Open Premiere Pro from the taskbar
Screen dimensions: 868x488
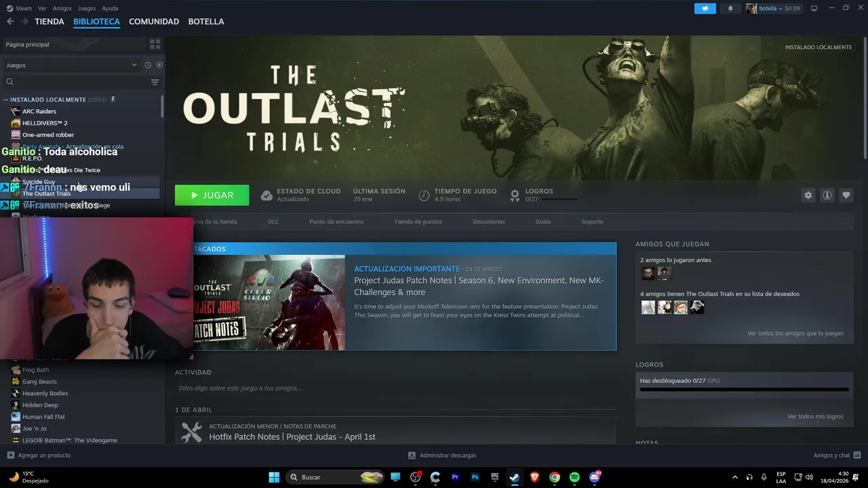click(455, 477)
